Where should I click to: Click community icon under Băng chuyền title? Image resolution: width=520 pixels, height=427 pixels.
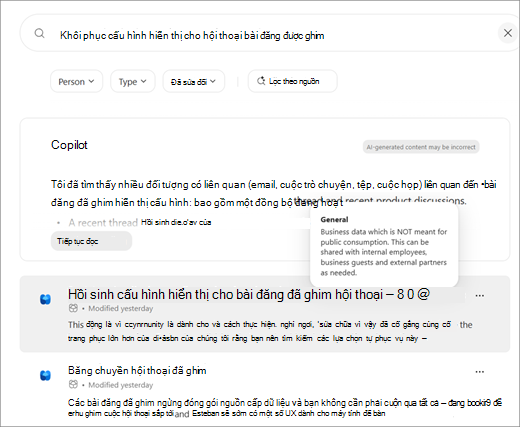73,385
